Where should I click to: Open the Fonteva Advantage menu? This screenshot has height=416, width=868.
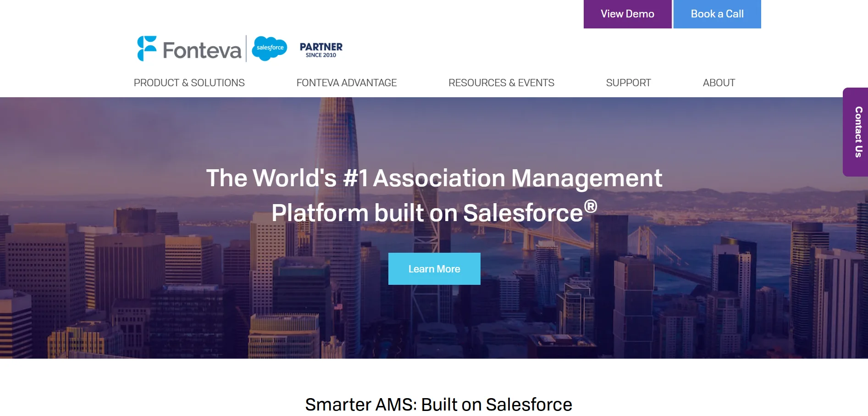[x=347, y=83]
